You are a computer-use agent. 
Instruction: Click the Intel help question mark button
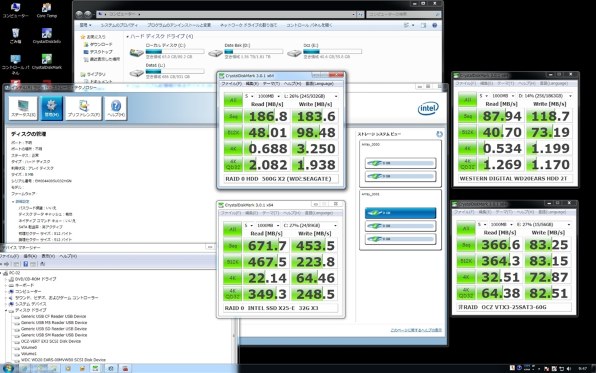tap(116, 108)
